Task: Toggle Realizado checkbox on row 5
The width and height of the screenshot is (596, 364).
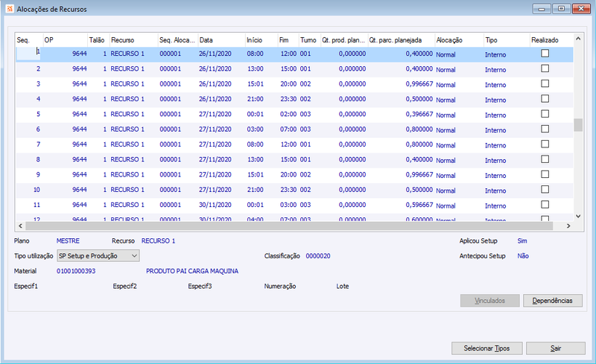Action: pyautogui.click(x=545, y=114)
